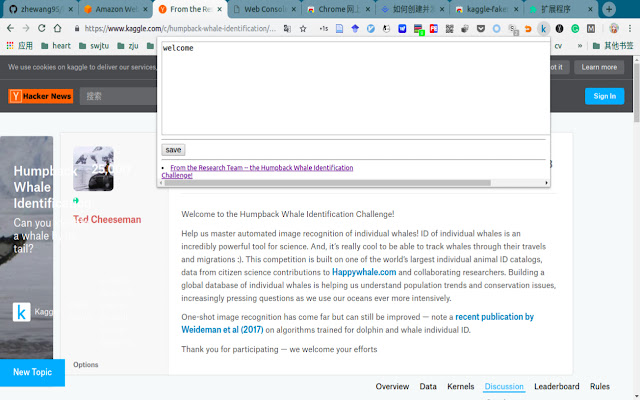The height and width of the screenshot is (400, 640).
Task: Click the Options text under the author
Action: coord(86,365)
